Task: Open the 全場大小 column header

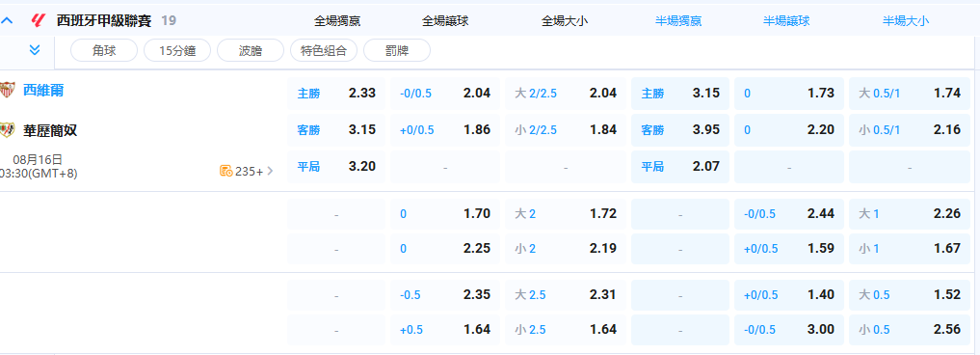Action: click(x=565, y=20)
